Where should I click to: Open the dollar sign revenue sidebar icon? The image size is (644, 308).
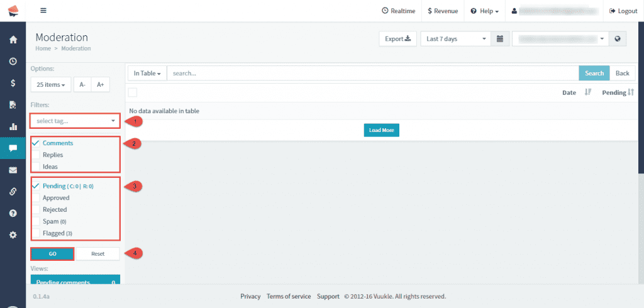point(13,83)
